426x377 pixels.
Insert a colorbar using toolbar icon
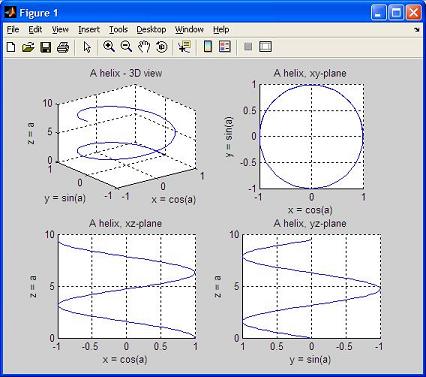(208, 47)
